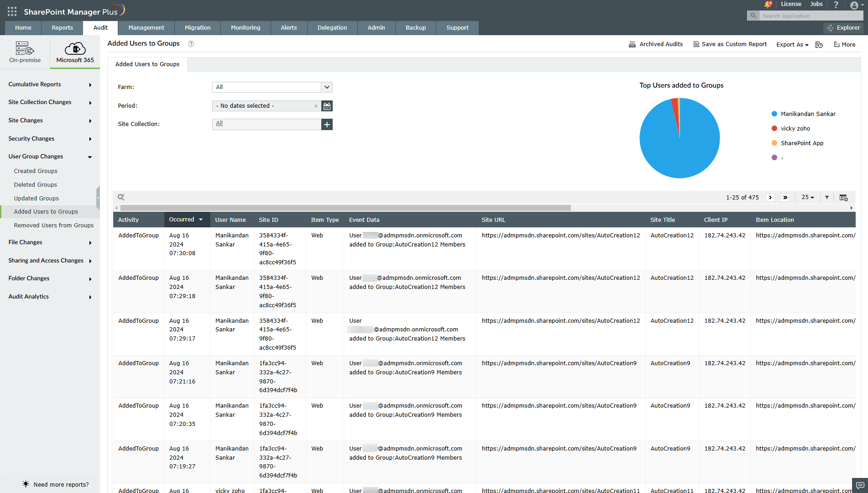The height and width of the screenshot is (493, 868).
Task: Click the Site Collection input field
Action: click(267, 124)
